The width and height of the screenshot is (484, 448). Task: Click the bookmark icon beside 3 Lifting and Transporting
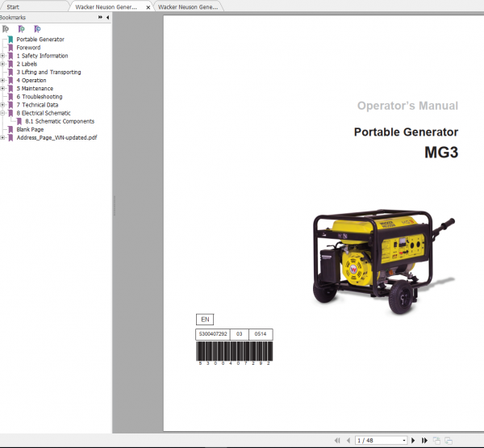click(10, 72)
